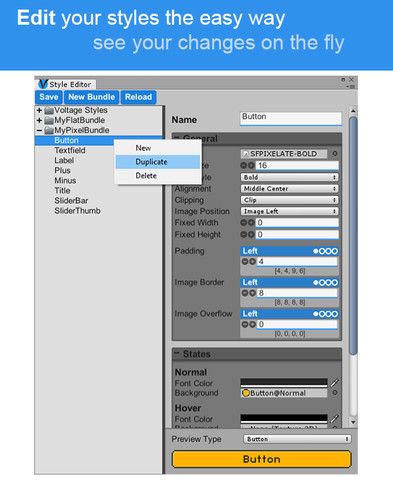Decrease the Image Border value with its minus icon
The image size is (393, 480).
245,293
